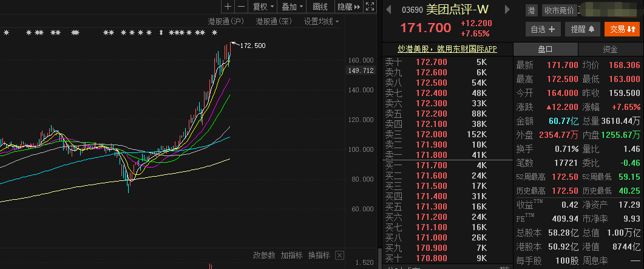Screen dimensions: 644x269
Task: Close the indicator sub-panel with X box
Action: click(x=339, y=256)
